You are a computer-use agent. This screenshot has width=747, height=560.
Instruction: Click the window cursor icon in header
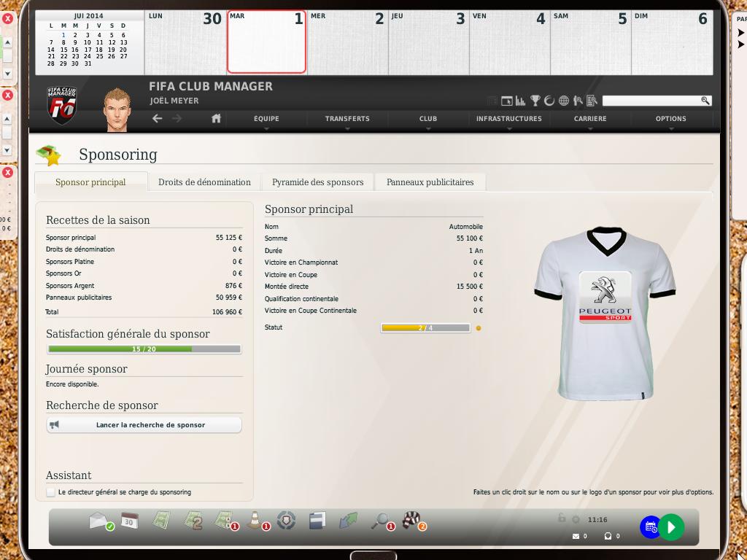507,101
